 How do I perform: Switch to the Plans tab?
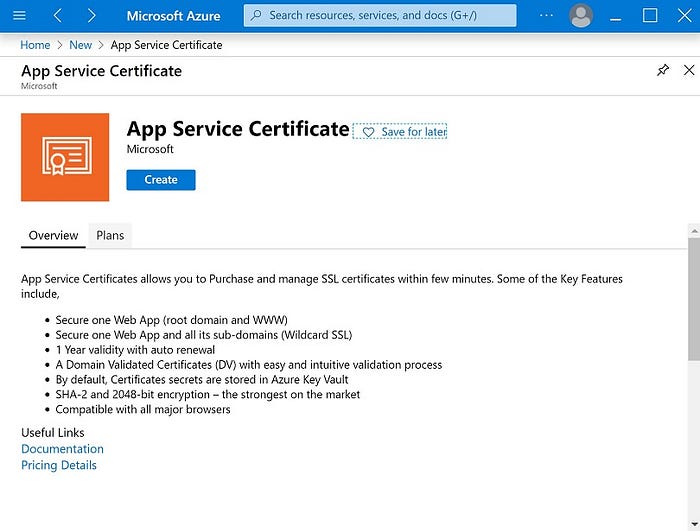coord(110,235)
